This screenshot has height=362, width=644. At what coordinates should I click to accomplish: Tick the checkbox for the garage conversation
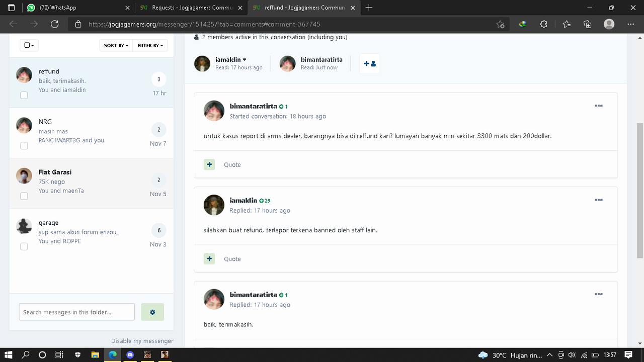(24, 246)
